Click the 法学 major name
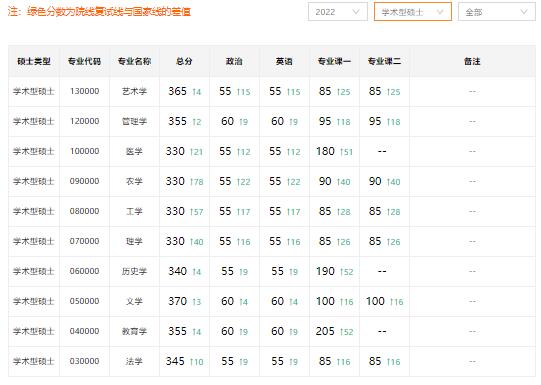Viewport: 541px width, 385px height. click(134, 362)
